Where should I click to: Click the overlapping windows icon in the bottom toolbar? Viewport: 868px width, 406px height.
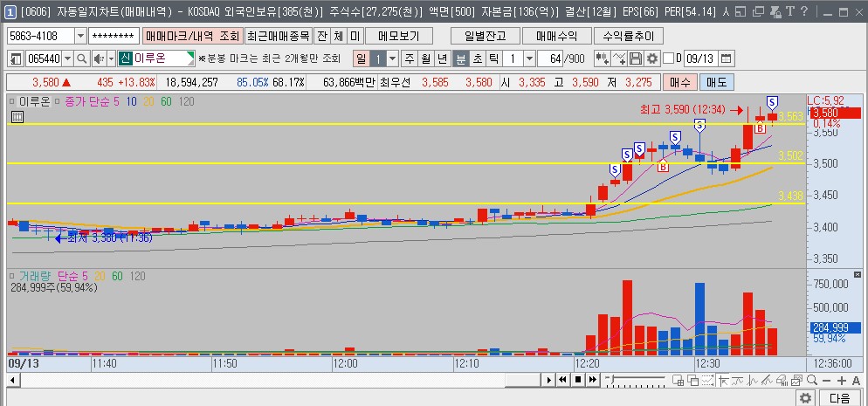pyautogui.click(x=692, y=380)
